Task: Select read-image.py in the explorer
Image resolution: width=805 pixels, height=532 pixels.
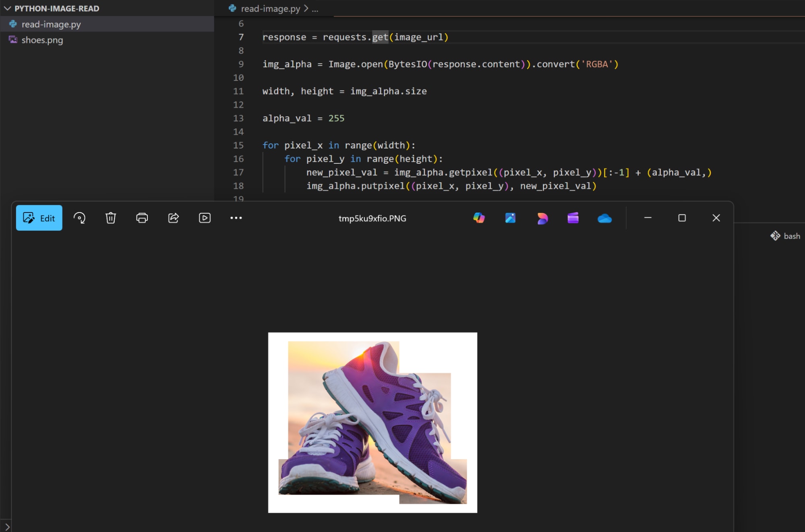Action: pos(51,25)
